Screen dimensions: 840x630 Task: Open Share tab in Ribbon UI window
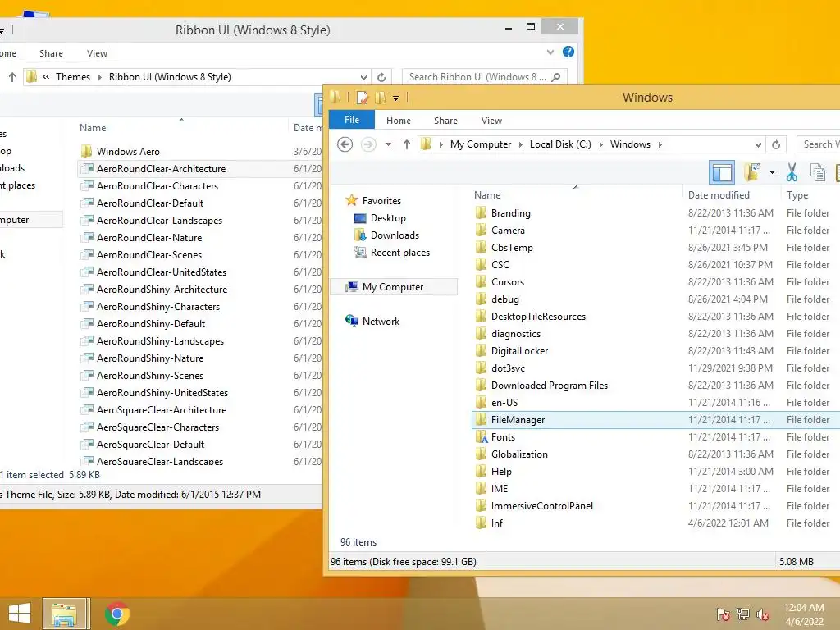(51, 53)
